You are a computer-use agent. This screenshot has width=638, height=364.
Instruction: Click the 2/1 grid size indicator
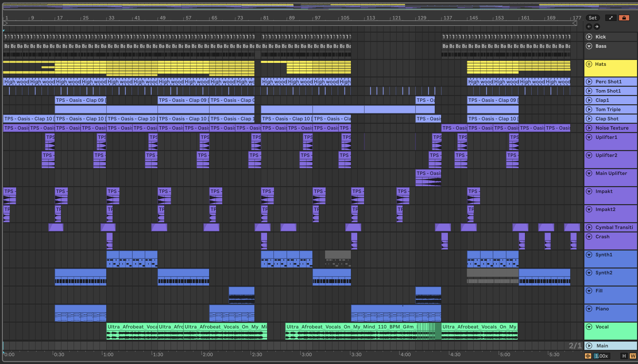(575, 345)
